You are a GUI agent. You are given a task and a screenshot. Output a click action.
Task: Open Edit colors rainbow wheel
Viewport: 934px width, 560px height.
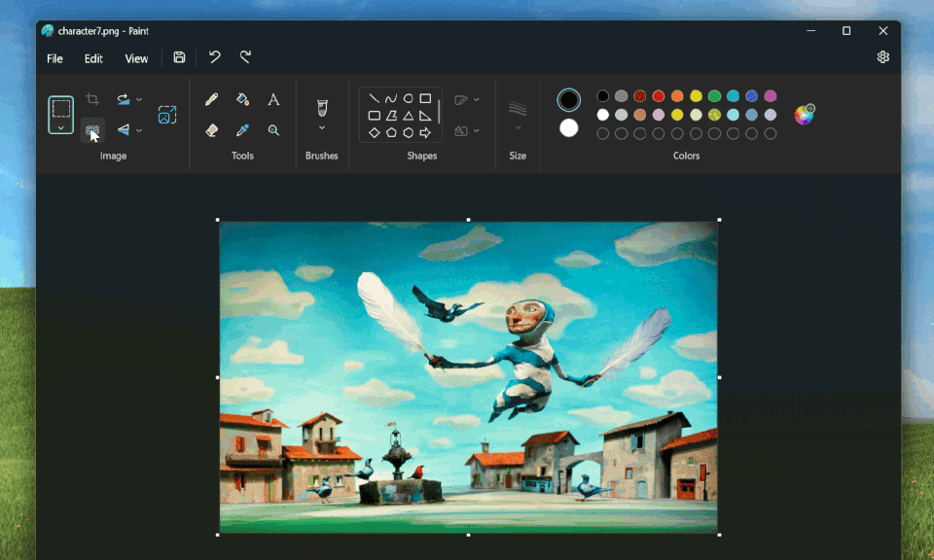(805, 115)
